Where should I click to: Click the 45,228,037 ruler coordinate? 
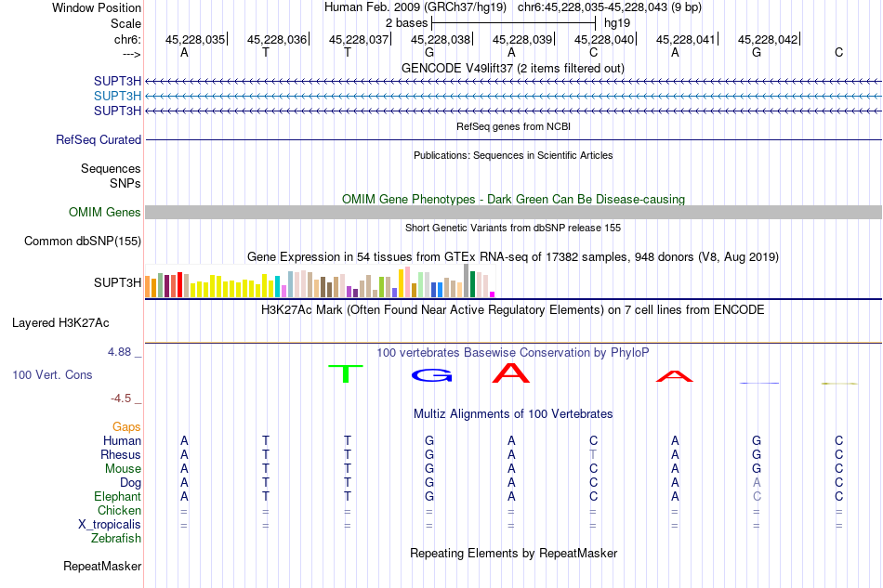click(359, 39)
